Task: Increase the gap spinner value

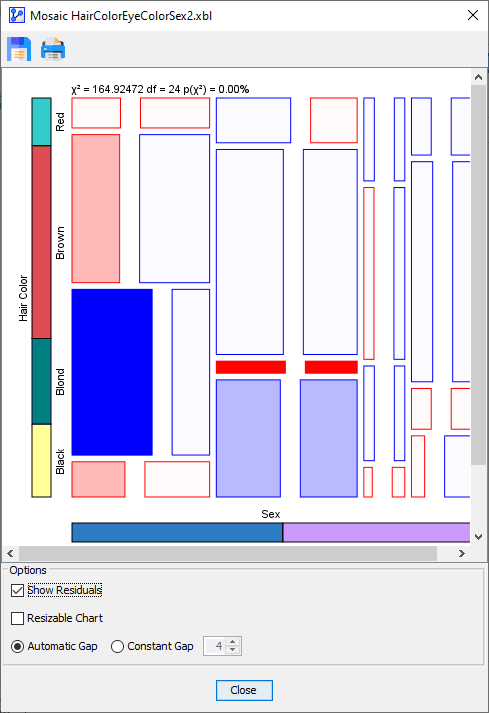Action: tap(233, 642)
